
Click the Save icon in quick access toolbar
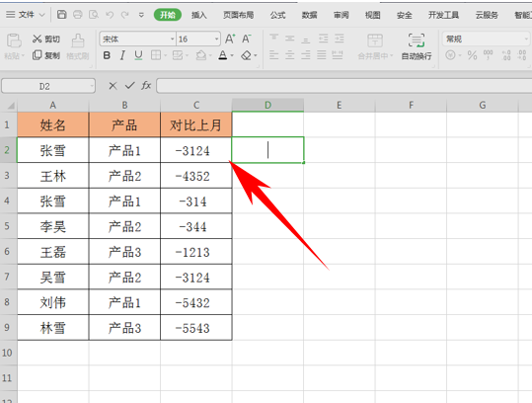pos(61,14)
